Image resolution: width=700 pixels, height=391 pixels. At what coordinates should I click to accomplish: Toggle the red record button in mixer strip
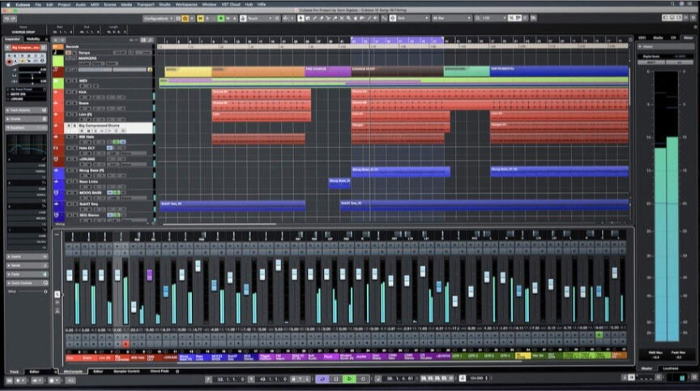(126, 344)
